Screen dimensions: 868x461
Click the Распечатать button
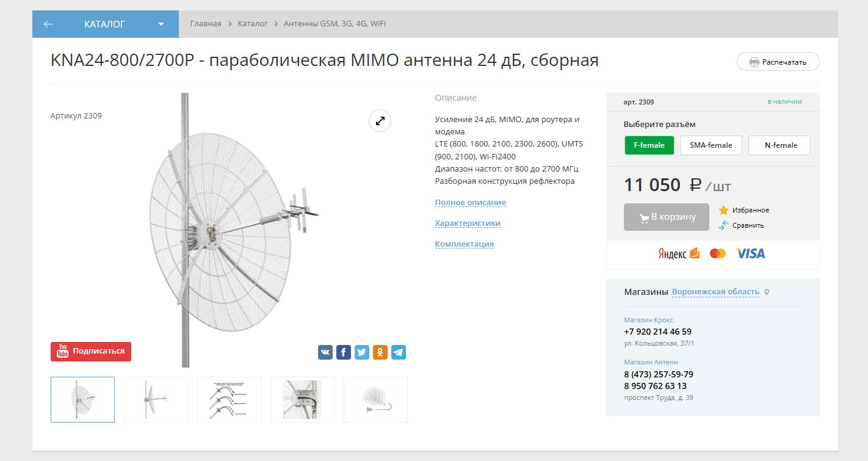(x=778, y=61)
